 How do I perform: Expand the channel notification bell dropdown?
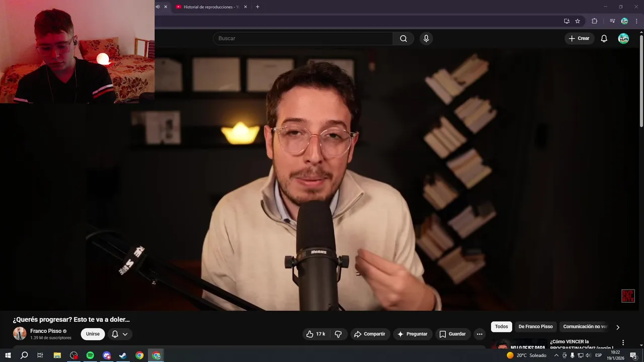(120, 334)
